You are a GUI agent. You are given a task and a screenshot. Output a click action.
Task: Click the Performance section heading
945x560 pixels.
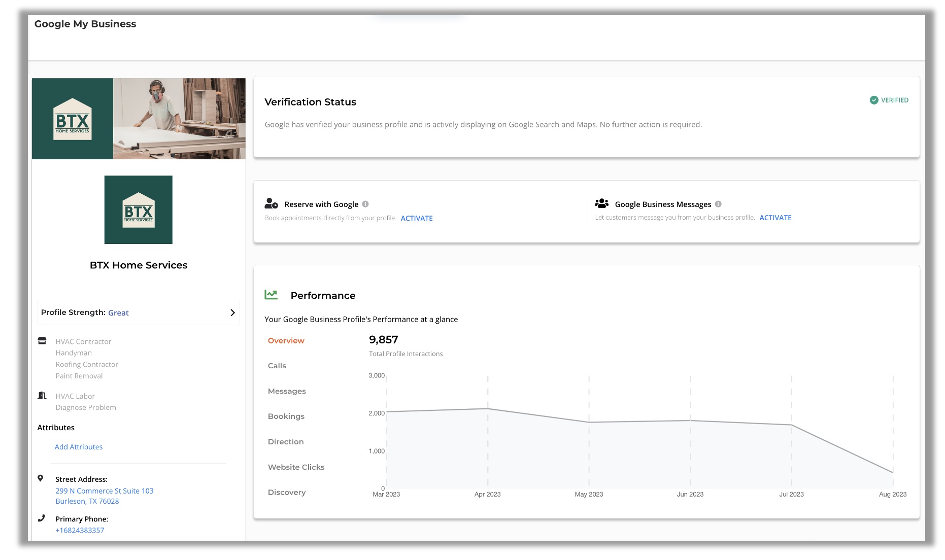pos(323,296)
